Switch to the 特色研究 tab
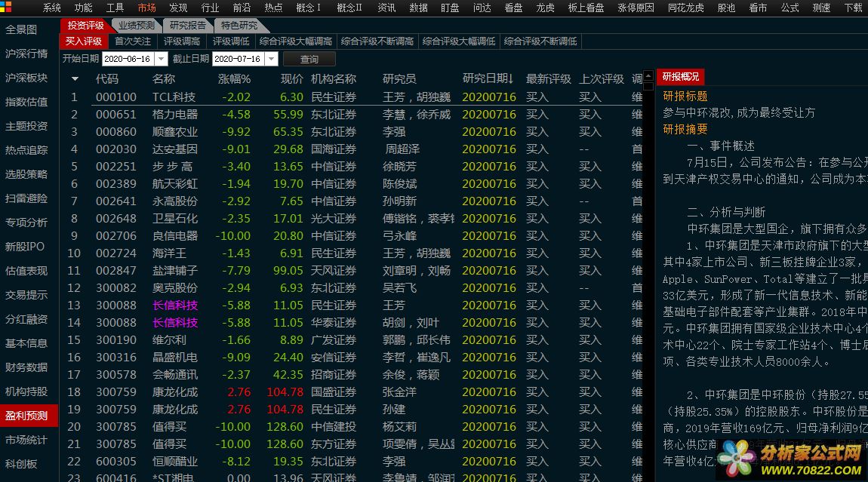Image resolution: width=868 pixels, height=482 pixels. 239,26
